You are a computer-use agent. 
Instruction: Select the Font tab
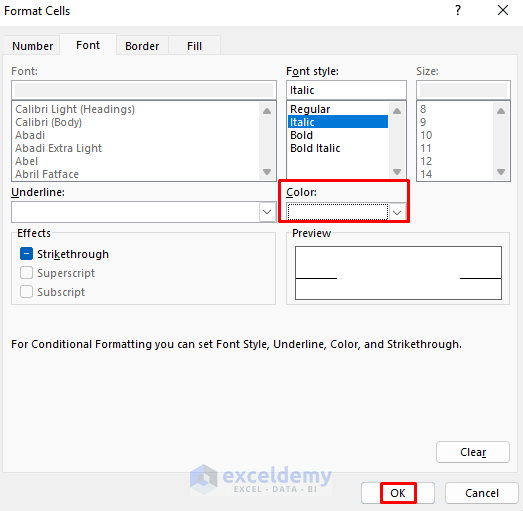pyautogui.click(x=88, y=45)
